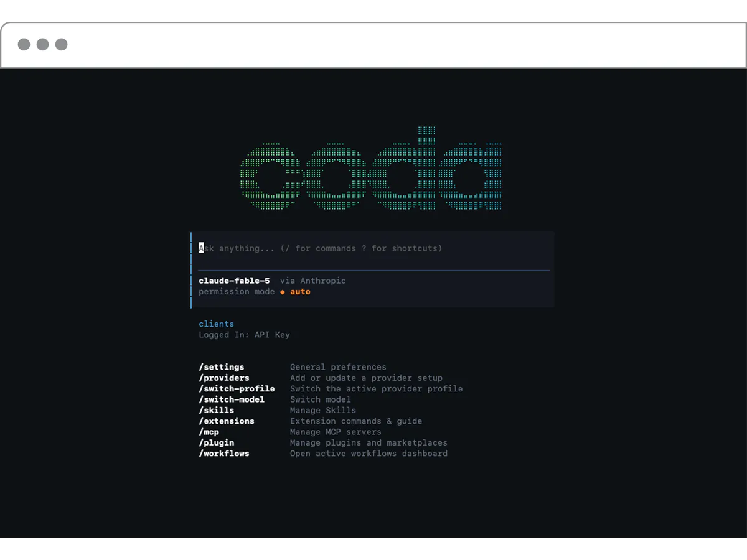The image size is (747, 560).
Task: Click the third gray window control dot
Action: [x=61, y=44]
